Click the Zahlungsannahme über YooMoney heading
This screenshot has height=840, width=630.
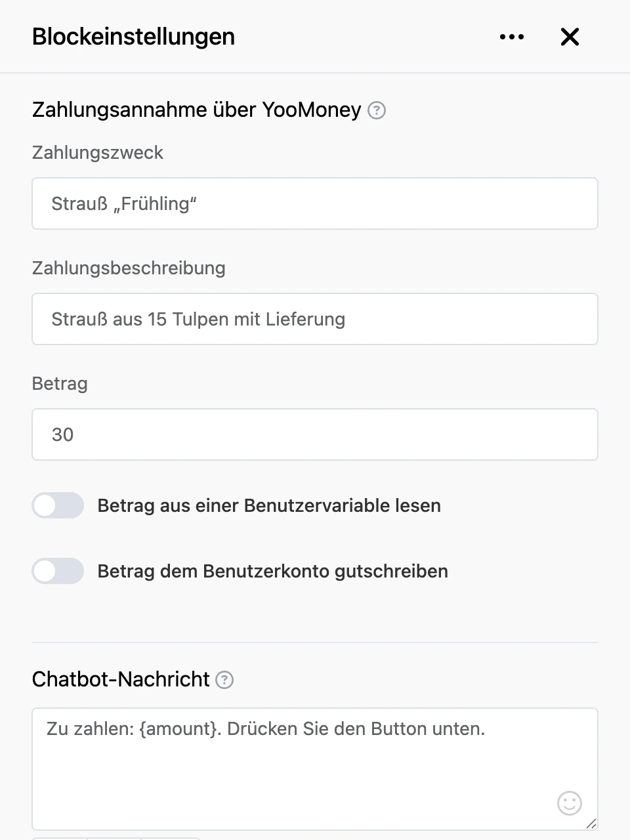pos(197,110)
